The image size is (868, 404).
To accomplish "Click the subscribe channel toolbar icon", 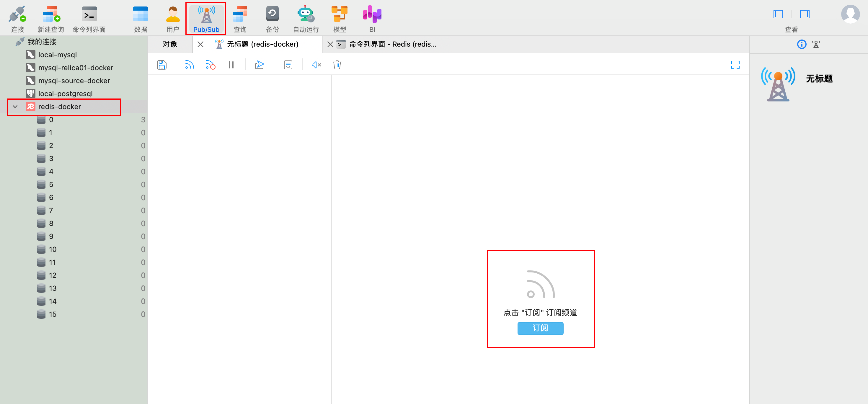I will tap(189, 65).
